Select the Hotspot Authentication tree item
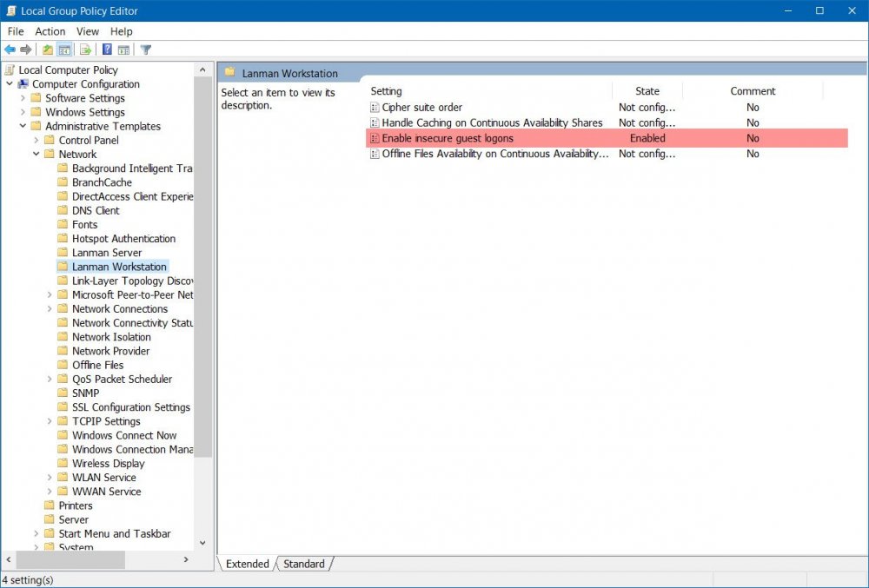869x588 pixels. tap(123, 239)
